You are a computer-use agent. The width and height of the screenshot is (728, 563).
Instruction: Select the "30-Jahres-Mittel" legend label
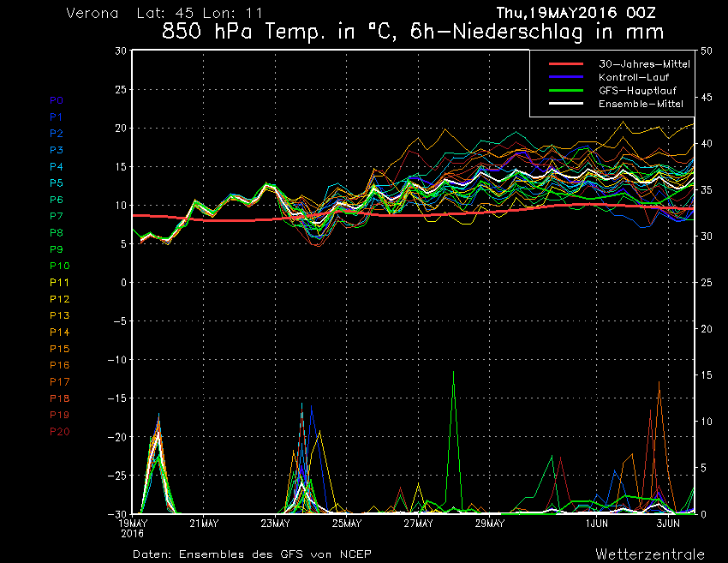(644, 64)
